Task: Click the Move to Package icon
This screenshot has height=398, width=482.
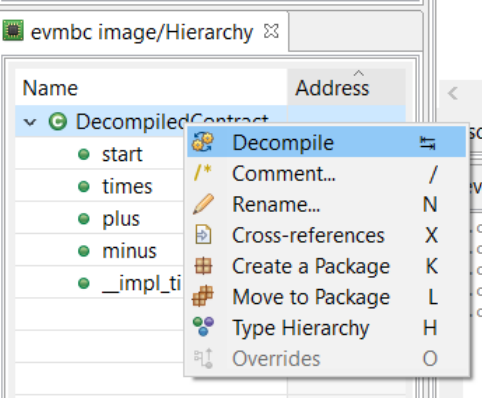Action: 203,296
